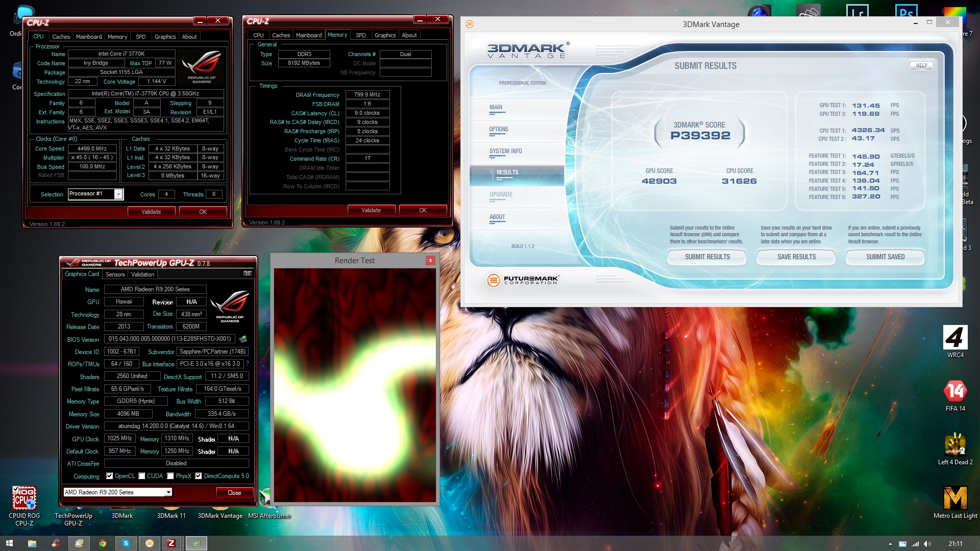
Task: Click the DRAM Frequency value 799.9 MHz
Action: [367, 94]
